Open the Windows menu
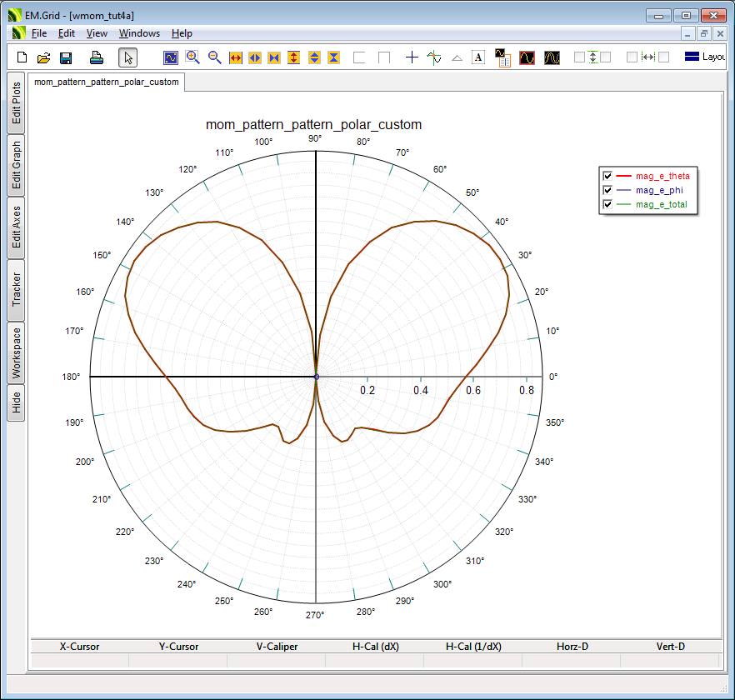Viewport: 735px width, 700px height. [139, 33]
